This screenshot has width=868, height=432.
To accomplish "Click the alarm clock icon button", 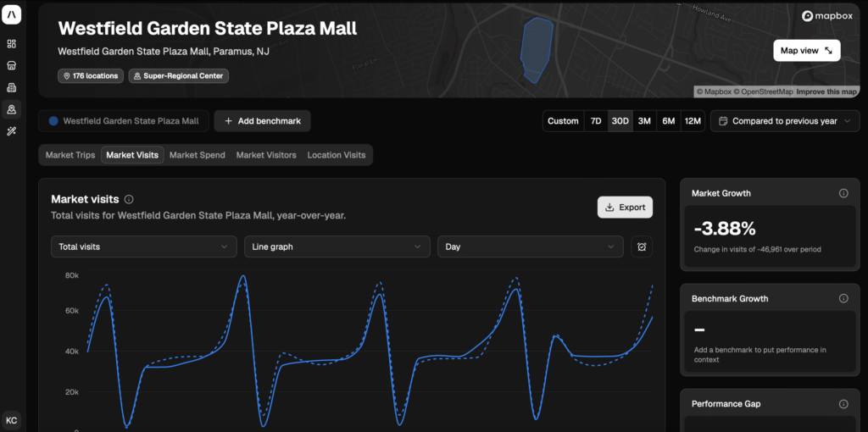I will coord(642,246).
